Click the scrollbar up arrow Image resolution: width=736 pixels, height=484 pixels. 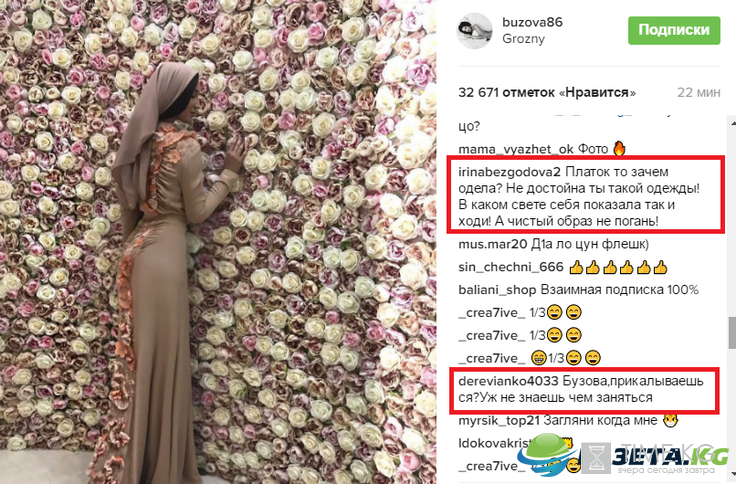732,123
